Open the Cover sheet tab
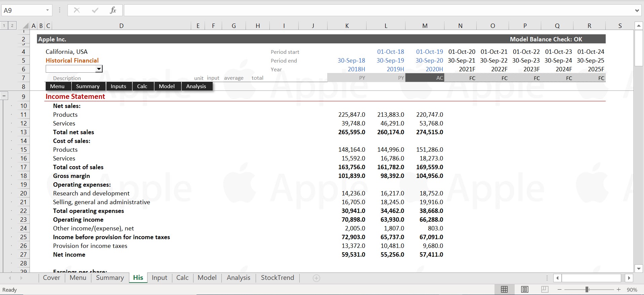Image resolution: width=644 pixels, height=295 pixels. (51, 278)
